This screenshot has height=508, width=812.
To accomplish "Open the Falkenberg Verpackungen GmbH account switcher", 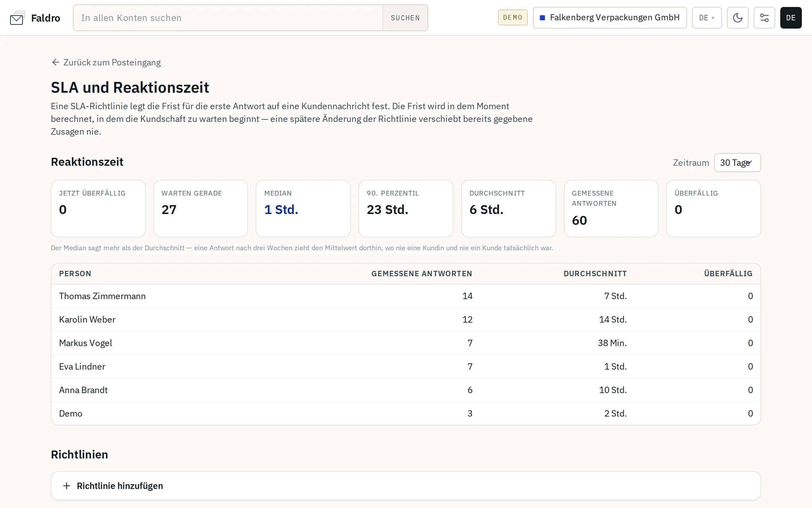I will (x=610, y=18).
